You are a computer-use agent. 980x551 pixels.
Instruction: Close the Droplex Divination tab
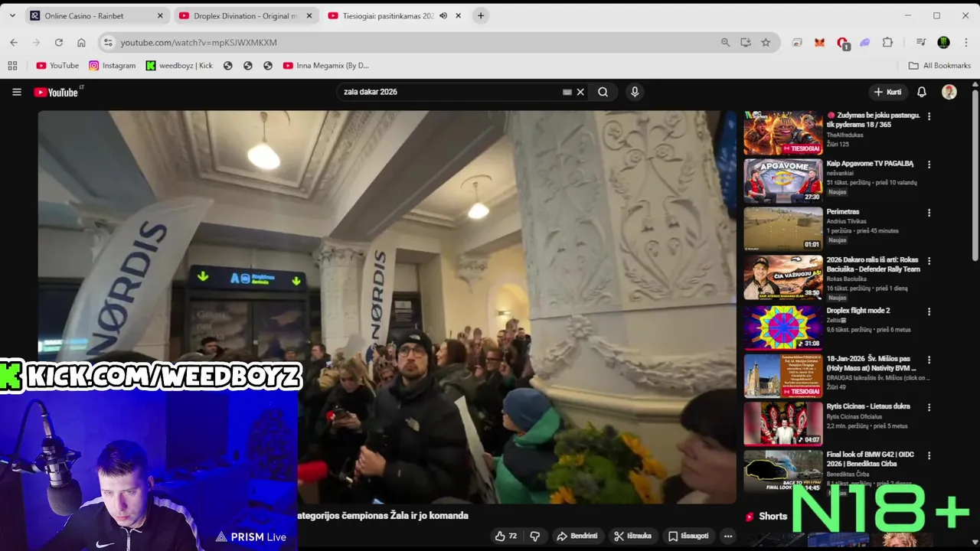[x=309, y=15]
